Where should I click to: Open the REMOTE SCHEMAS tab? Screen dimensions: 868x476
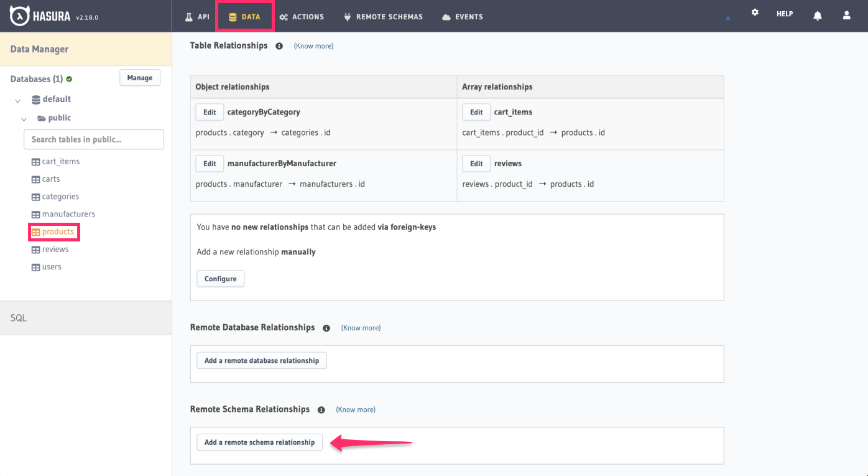coord(383,17)
